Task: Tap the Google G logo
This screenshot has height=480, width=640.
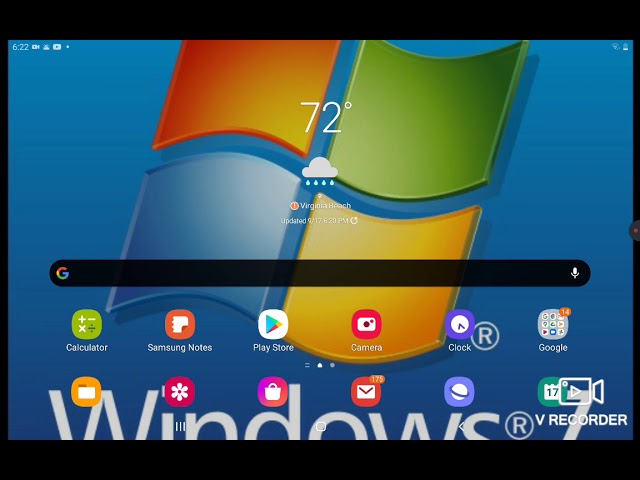Action: pyautogui.click(x=63, y=273)
